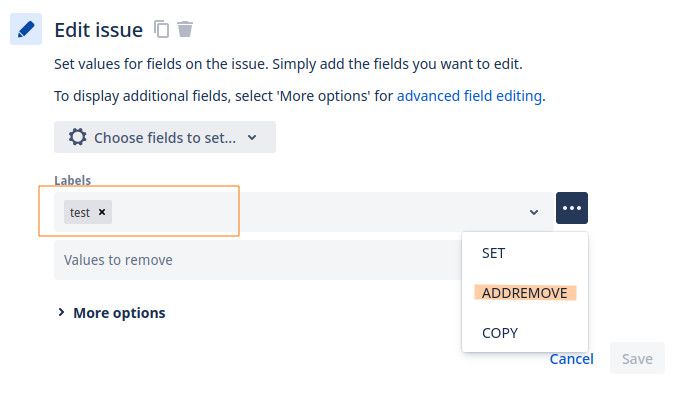Image resolution: width=683 pixels, height=394 pixels.
Task: Click the Labels input area beside the tag
Action: click(x=318, y=212)
